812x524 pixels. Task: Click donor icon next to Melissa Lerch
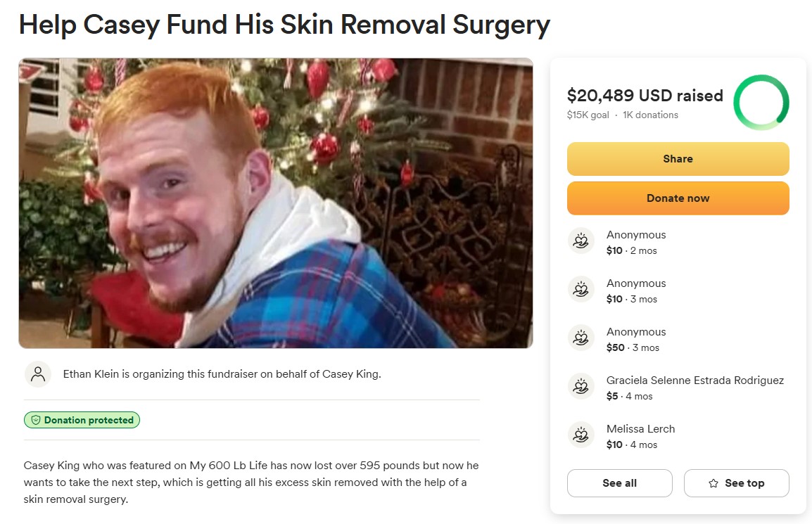tap(581, 435)
